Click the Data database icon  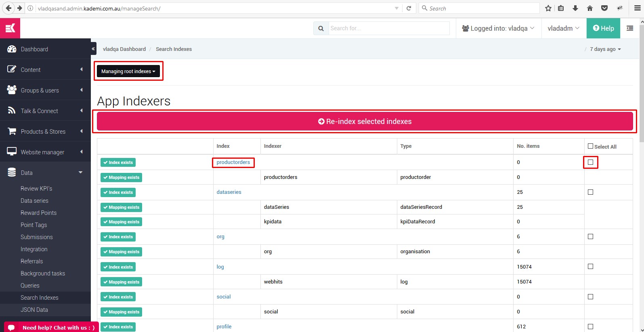coord(12,172)
